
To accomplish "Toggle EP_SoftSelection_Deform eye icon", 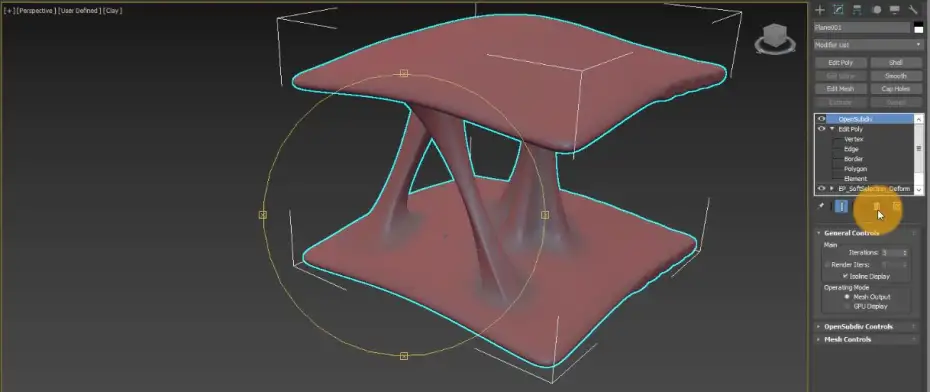I will (821, 189).
